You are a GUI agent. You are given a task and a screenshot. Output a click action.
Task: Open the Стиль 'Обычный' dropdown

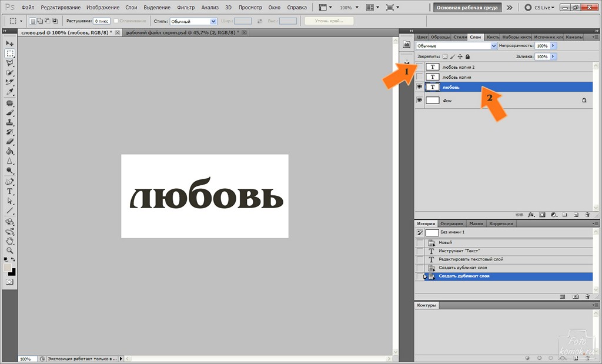coord(193,21)
